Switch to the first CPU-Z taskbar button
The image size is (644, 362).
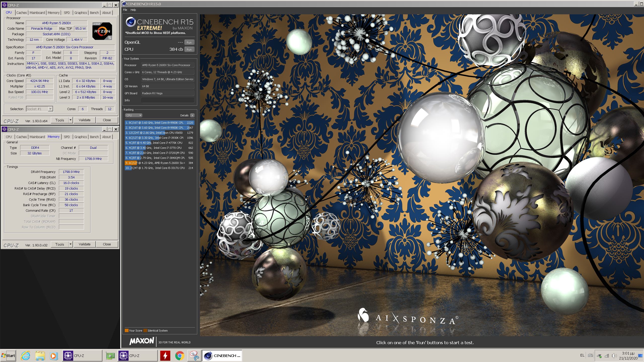point(82,355)
